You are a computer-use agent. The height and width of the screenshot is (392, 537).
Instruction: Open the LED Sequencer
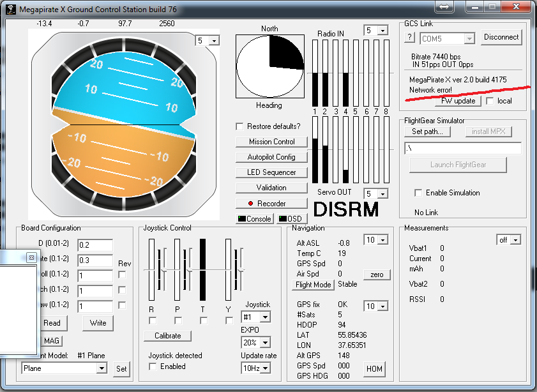[x=271, y=172]
